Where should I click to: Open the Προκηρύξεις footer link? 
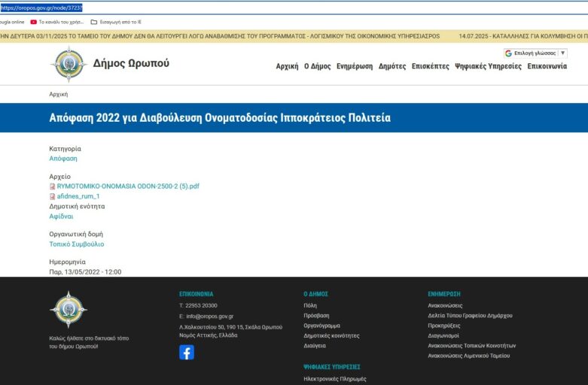click(444, 326)
